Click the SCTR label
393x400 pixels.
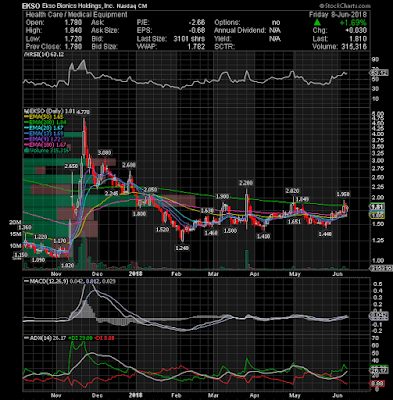coord(224,47)
